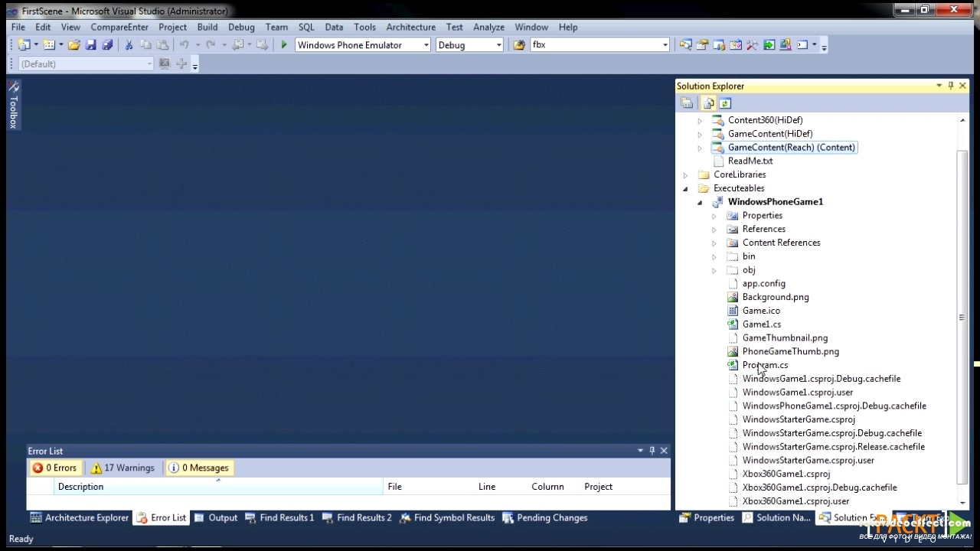Open the CompareEnter menu

tap(119, 27)
